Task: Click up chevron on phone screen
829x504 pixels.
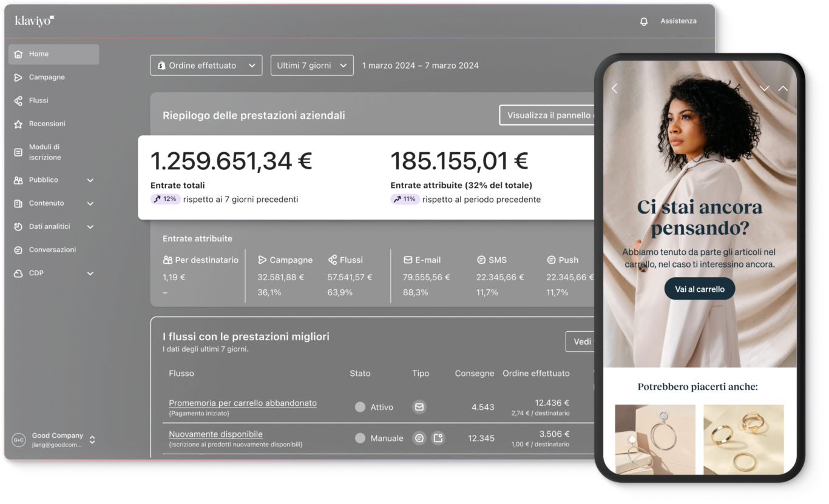Action: pos(783,89)
